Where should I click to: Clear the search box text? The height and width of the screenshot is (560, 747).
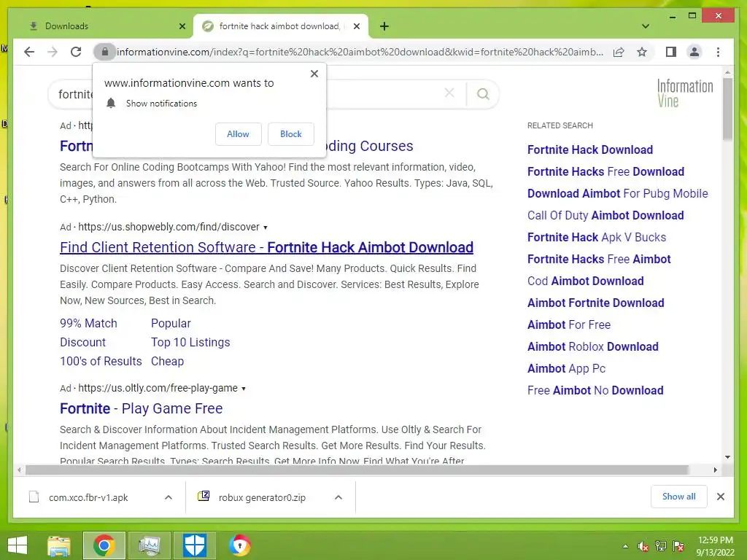pyautogui.click(x=449, y=93)
